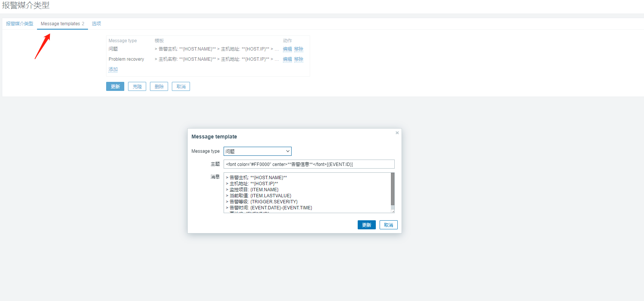This screenshot has height=301, width=644.
Task: Select the Message templates tab
Action: point(62,24)
